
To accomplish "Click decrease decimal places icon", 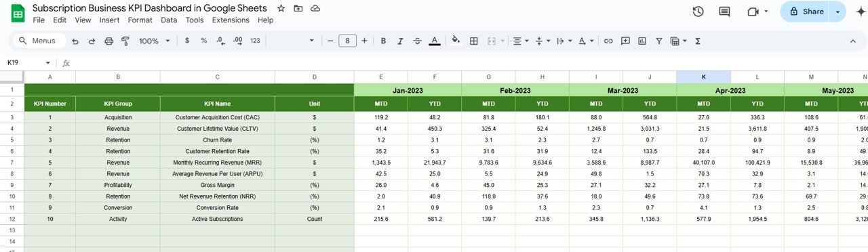I will coord(220,41).
